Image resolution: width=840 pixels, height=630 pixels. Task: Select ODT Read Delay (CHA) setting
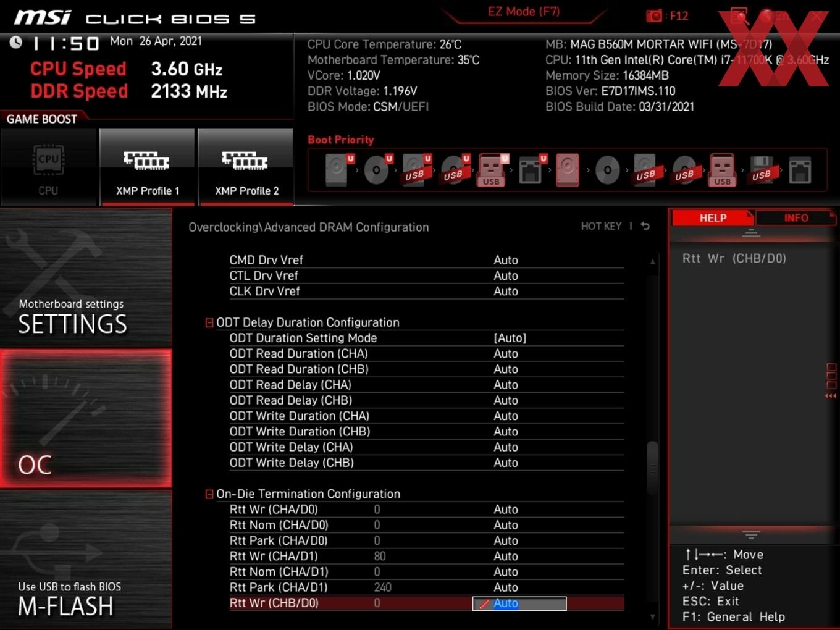coord(426,385)
